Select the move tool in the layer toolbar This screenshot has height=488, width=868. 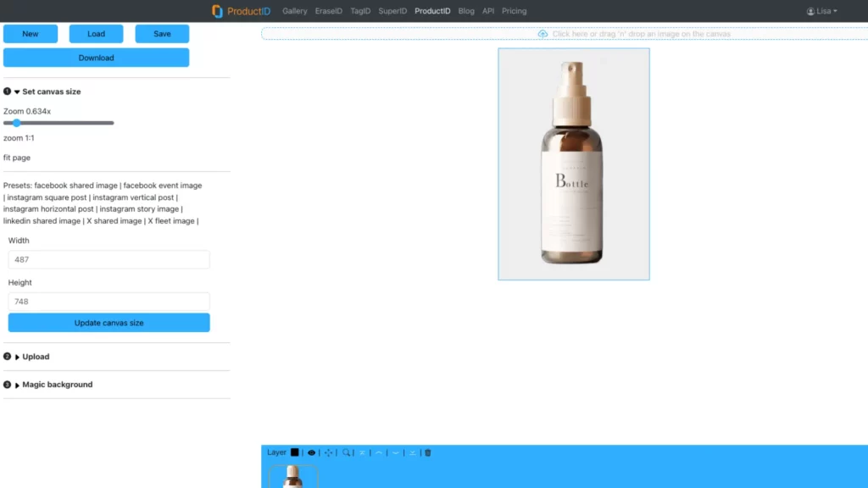click(329, 452)
